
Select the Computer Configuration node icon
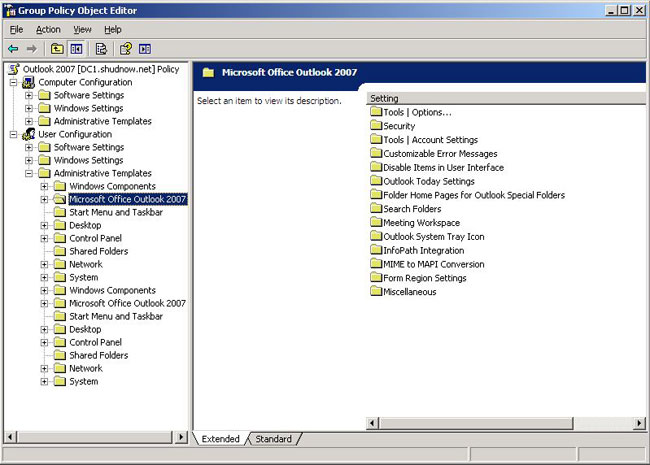click(29, 82)
